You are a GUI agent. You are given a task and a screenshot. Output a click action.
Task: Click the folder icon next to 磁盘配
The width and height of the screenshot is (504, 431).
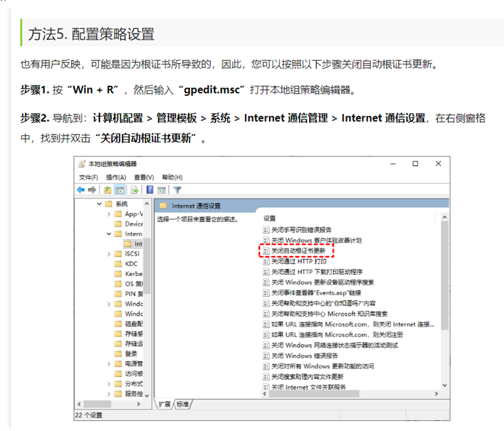pyautogui.click(x=118, y=324)
